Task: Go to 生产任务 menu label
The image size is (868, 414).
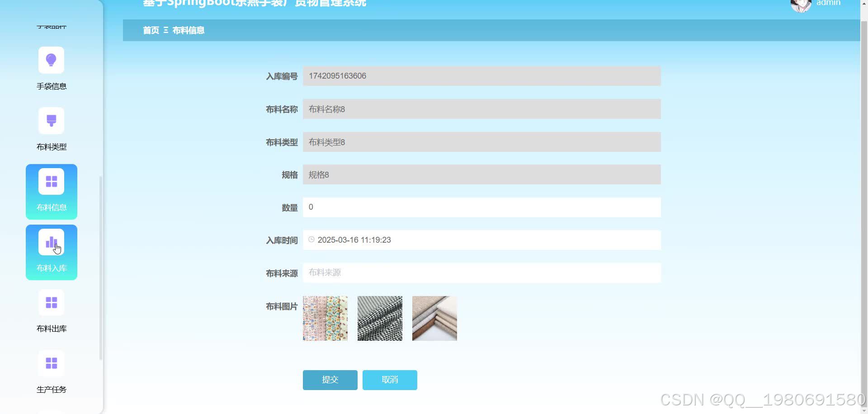Action: 52,389
